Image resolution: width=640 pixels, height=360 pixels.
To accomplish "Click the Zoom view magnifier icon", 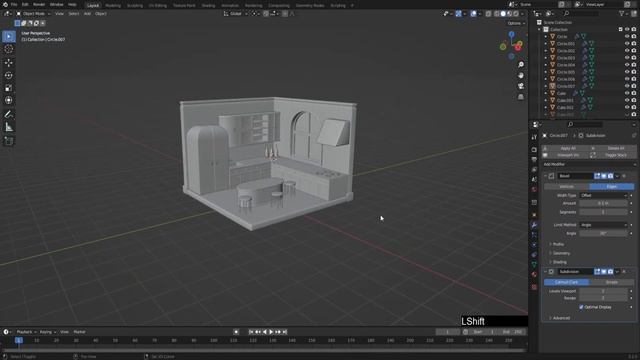I will coord(521,64).
